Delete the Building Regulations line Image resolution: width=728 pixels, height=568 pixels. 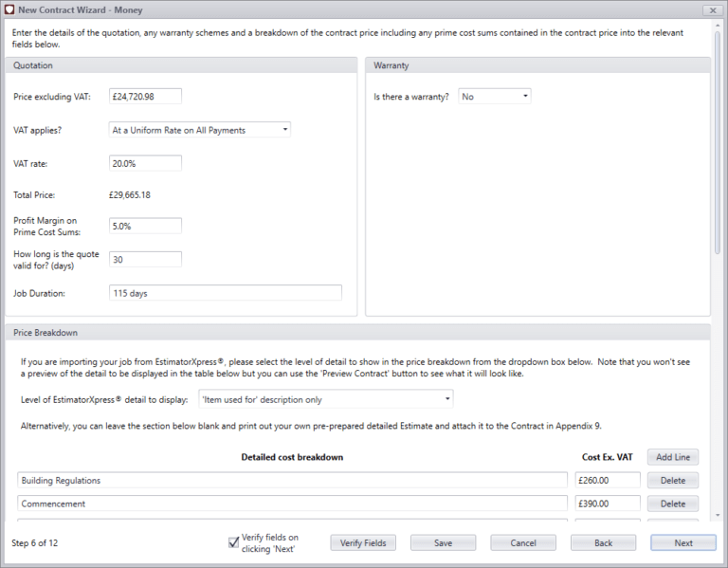[673, 481]
